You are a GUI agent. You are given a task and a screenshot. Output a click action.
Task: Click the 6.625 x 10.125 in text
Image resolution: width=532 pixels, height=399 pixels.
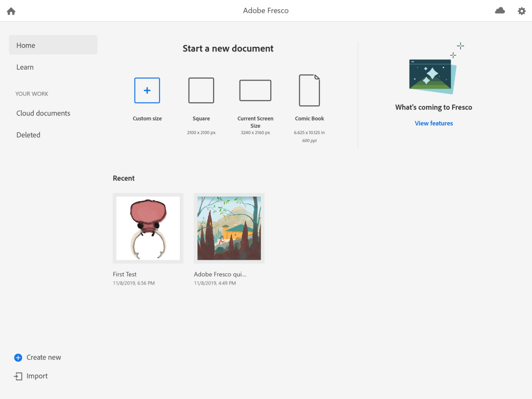tap(310, 132)
